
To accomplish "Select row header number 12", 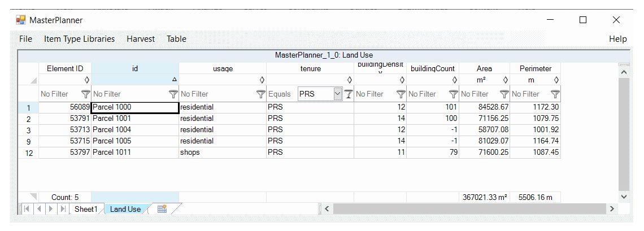I will [28, 154].
